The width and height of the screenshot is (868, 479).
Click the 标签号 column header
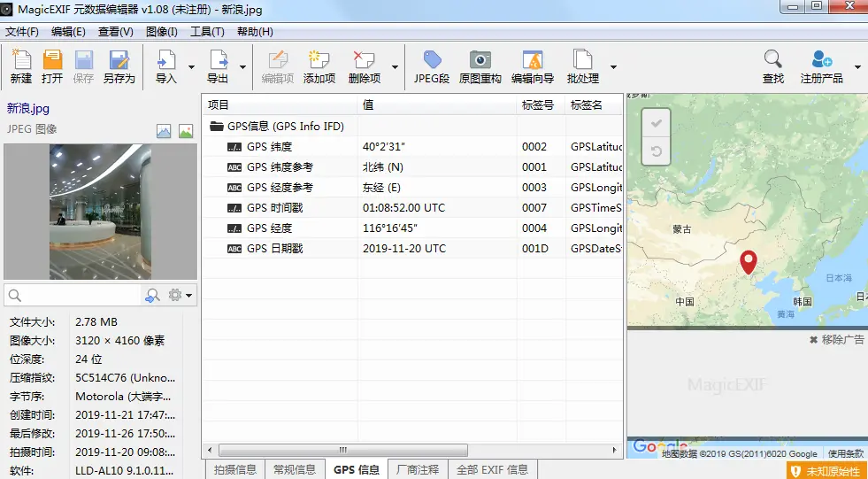[542, 104]
